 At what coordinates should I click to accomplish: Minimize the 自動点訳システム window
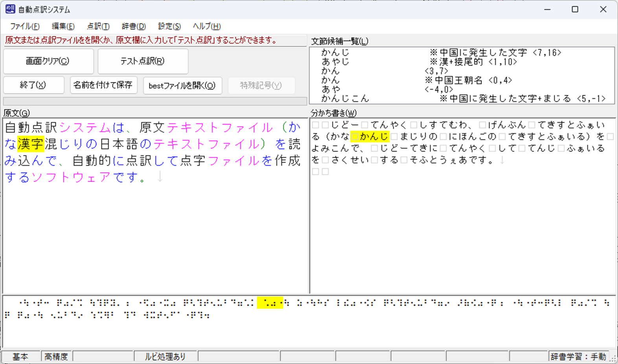click(x=547, y=9)
